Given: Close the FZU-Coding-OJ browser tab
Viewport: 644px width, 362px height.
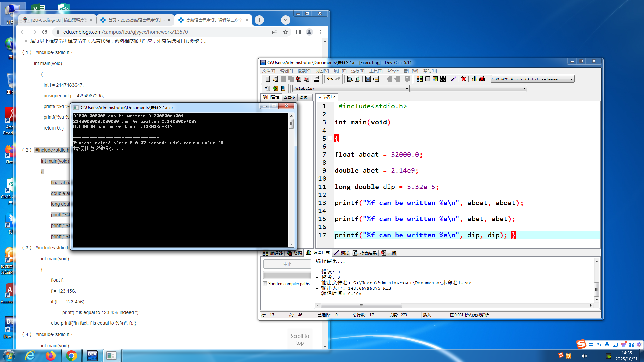Looking at the screenshot, I should [x=91, y=20].
